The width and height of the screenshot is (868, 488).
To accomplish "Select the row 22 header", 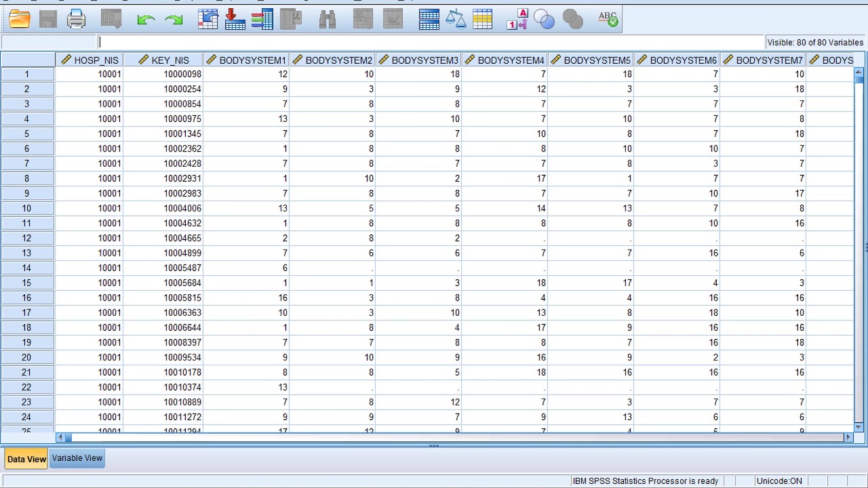I will (x=27, y=387).
